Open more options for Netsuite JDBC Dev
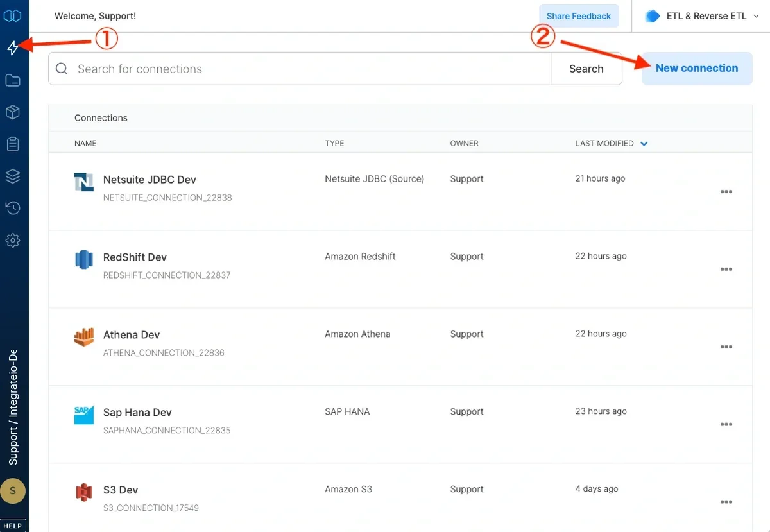770x532 pixels. (726, 192)
